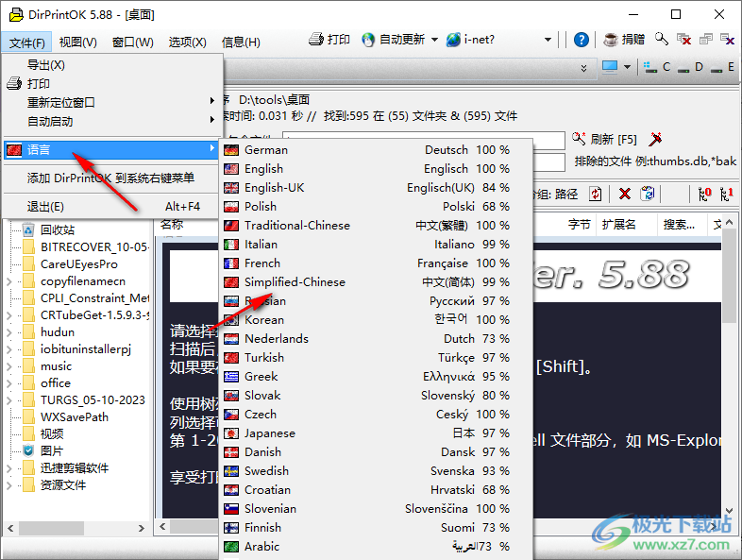
Task: Open the 视图(V) menu
Action: (77, 42)
